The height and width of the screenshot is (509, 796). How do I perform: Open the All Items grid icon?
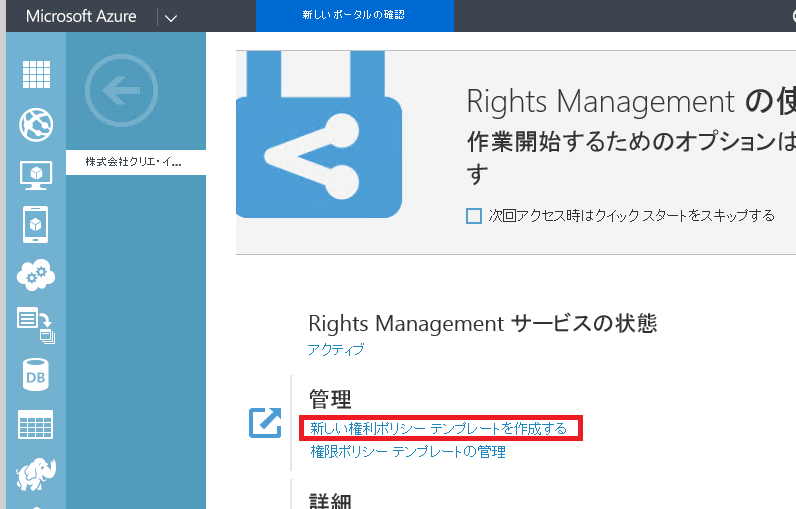pyautogui.click(x=36, y=75)
